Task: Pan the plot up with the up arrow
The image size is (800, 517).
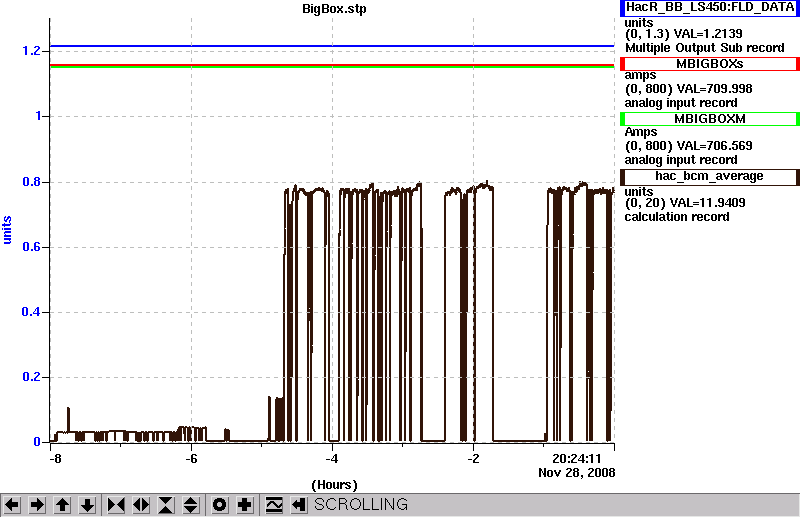Action: 62,505
